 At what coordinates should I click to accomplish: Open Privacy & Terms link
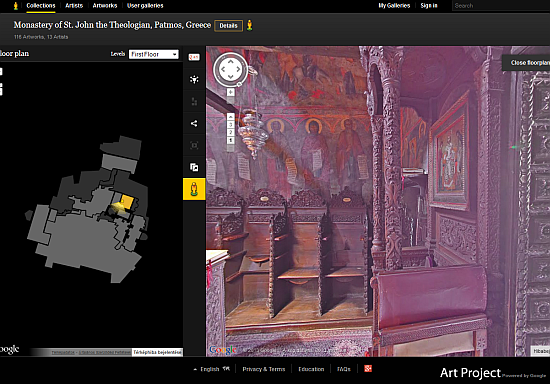(264, 369)
